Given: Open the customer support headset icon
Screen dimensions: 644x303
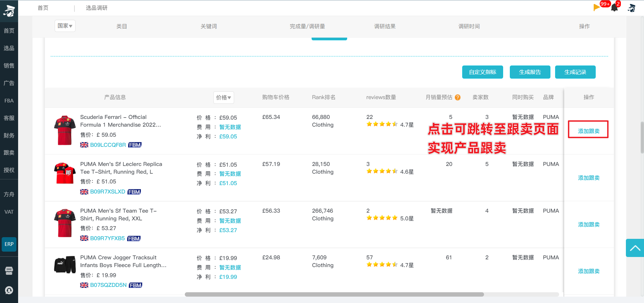Looking at the screenshot, I should coord(9,290).
